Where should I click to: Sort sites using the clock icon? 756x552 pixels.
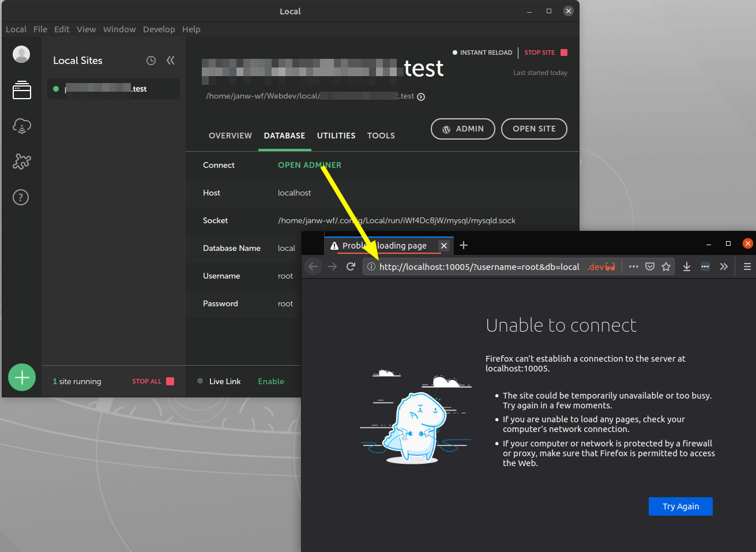click(151, 61)
